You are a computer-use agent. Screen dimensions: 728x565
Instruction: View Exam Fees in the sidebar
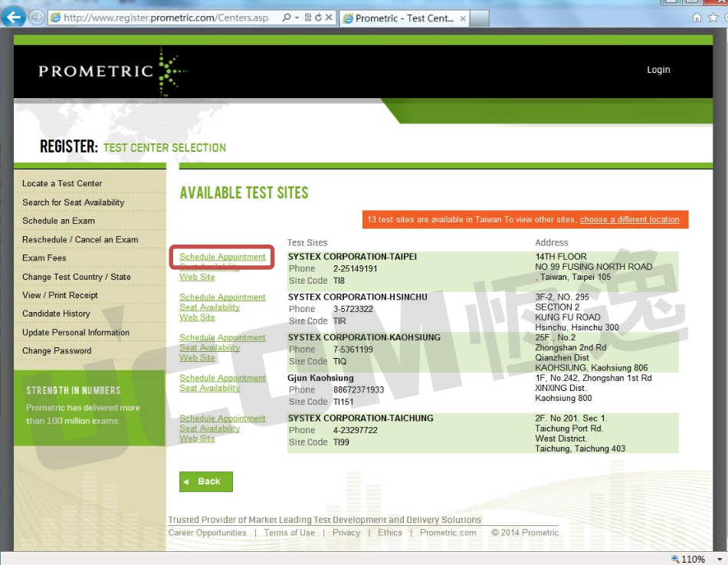44,258
